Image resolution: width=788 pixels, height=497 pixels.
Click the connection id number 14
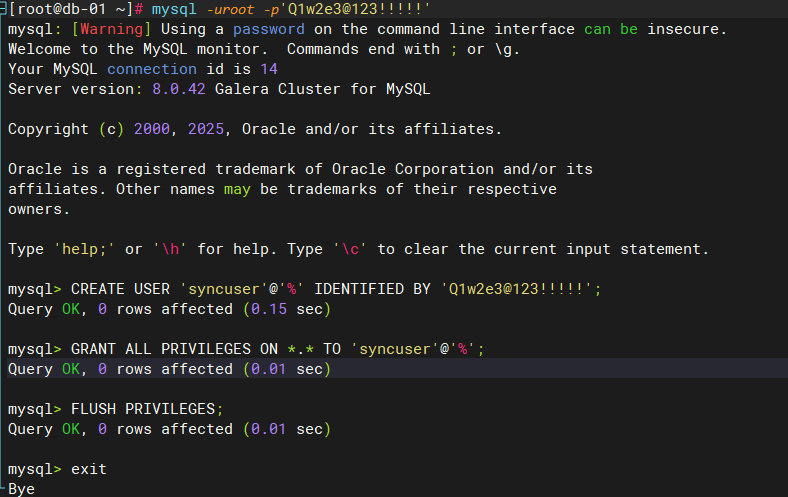pyautogui.click(x=269, y=69)
